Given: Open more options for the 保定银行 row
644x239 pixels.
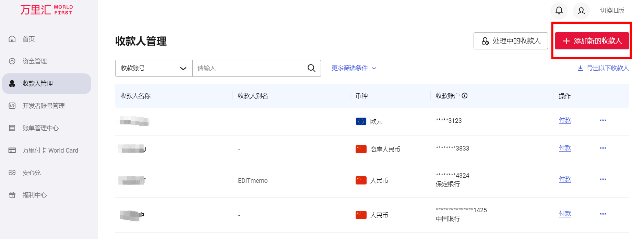Looking at the screenshot, I should click(603, 179).
